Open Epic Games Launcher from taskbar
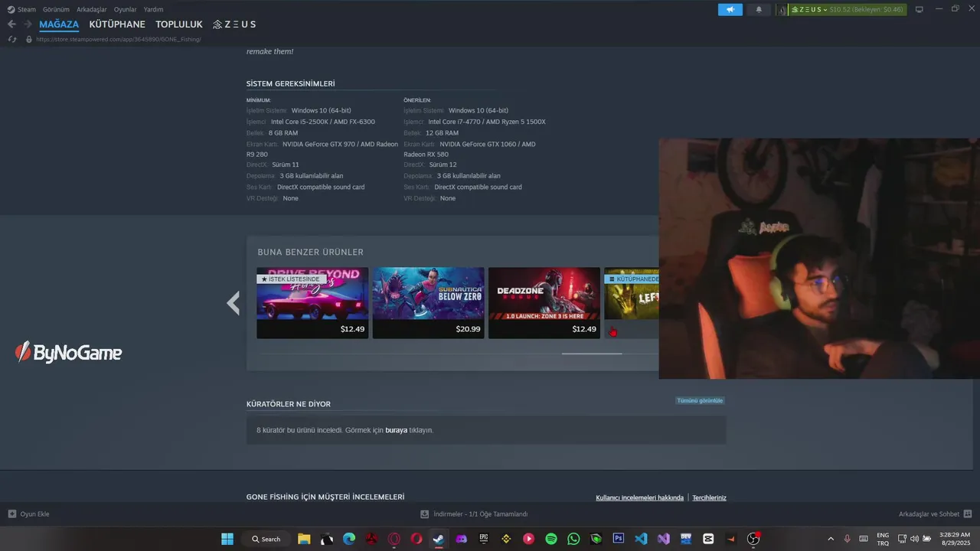 coord(484,539)
